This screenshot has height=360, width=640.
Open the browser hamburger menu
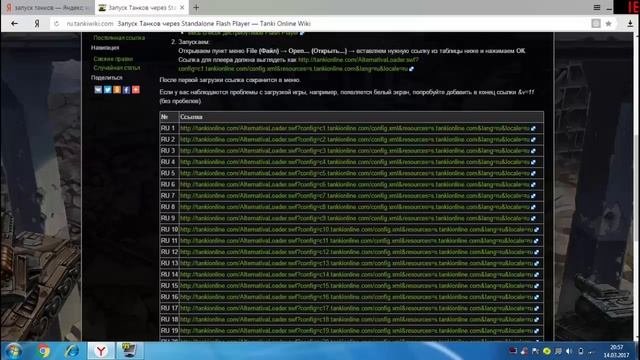click(596, 7)
